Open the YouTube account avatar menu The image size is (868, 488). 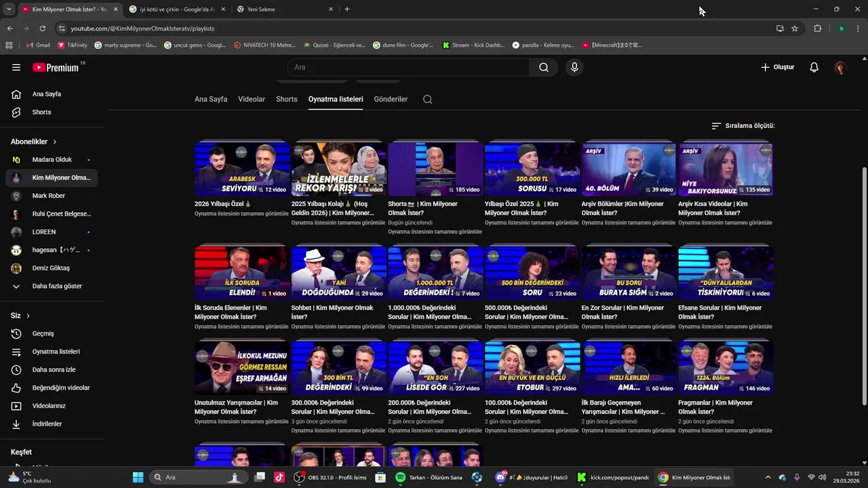840,67
